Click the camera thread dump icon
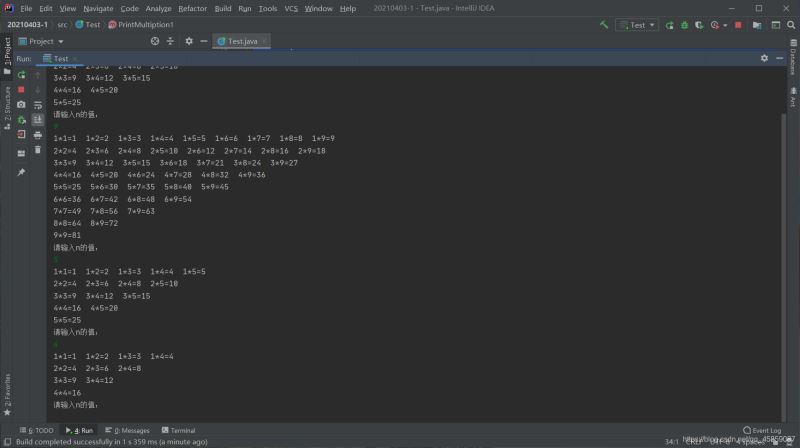The height and width of the screenshot is (448, 800). (x=21, y=105)
